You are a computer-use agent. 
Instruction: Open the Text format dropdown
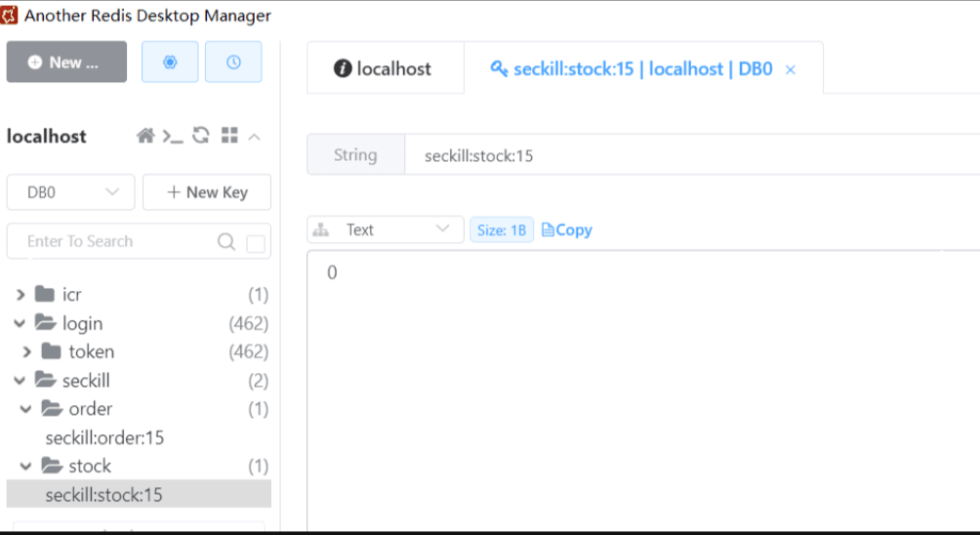point(386,229)
